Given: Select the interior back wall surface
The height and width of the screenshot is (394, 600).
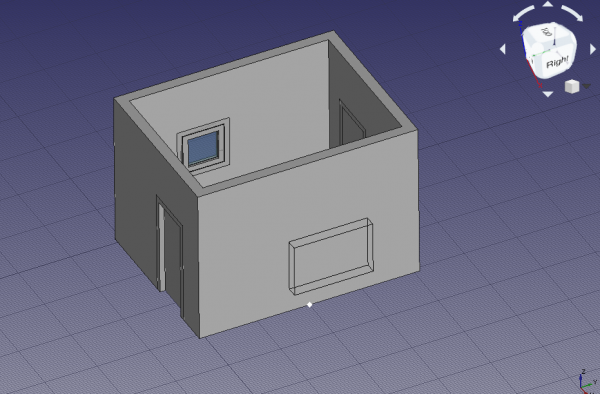Looking at the screenshot, I should pyautogui.click(x=268, y=115).
